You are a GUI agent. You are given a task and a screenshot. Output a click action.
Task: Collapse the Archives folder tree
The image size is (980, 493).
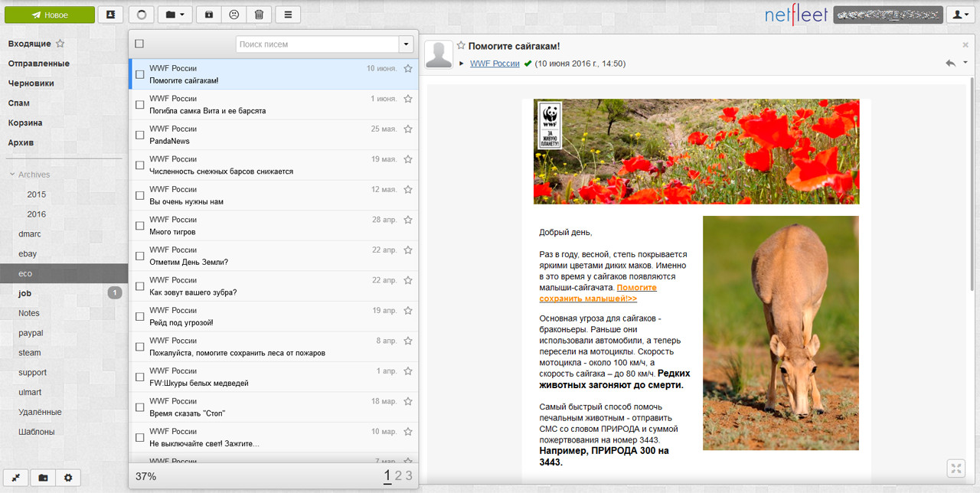pyautogui.click(x=12, y=175)
